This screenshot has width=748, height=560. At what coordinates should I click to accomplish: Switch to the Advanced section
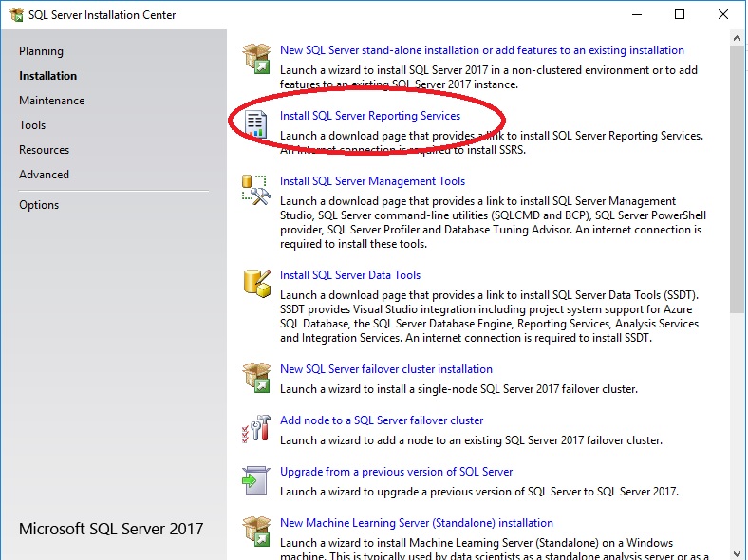coord(44,175)
